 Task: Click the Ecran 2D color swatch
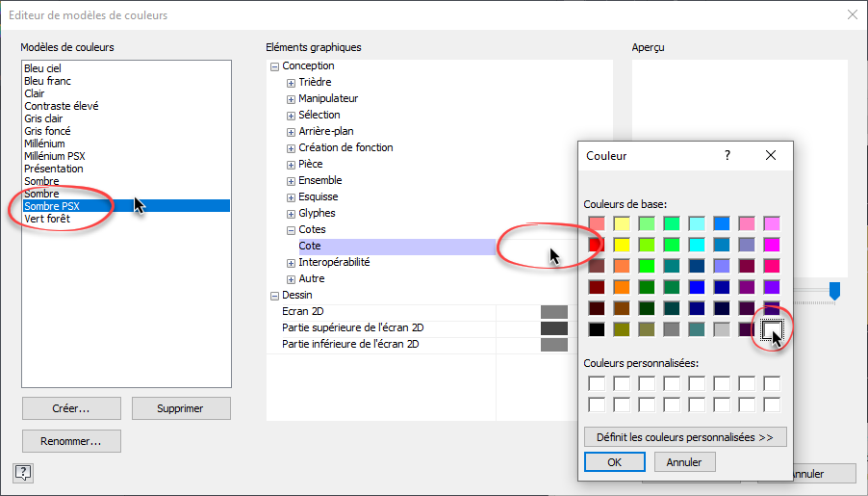point(554,312)
